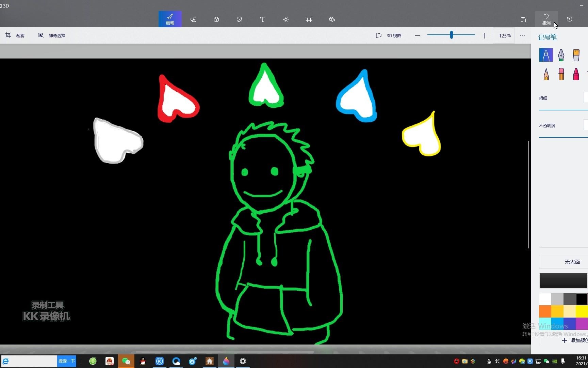Click Magic select (神奇选择) button
Screen dimensions: 588x368
point(52,35)
